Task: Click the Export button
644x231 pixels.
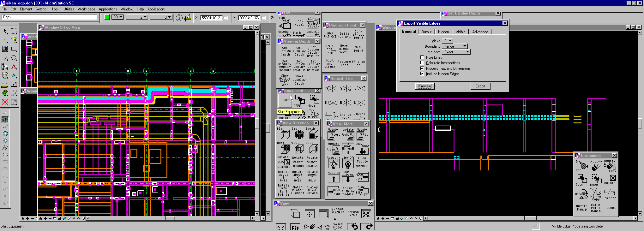Action: tap(480, 86)
